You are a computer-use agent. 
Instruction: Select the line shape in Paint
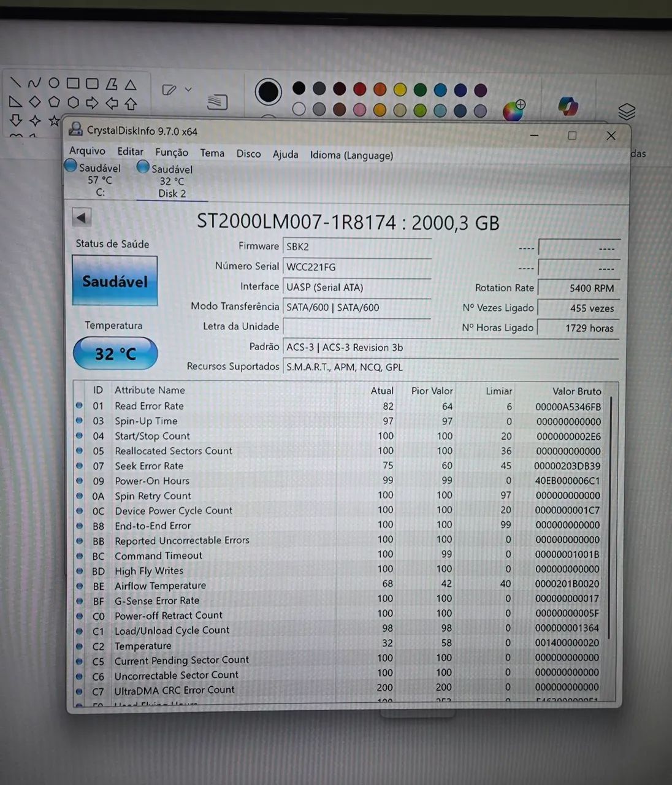(15, 82)
